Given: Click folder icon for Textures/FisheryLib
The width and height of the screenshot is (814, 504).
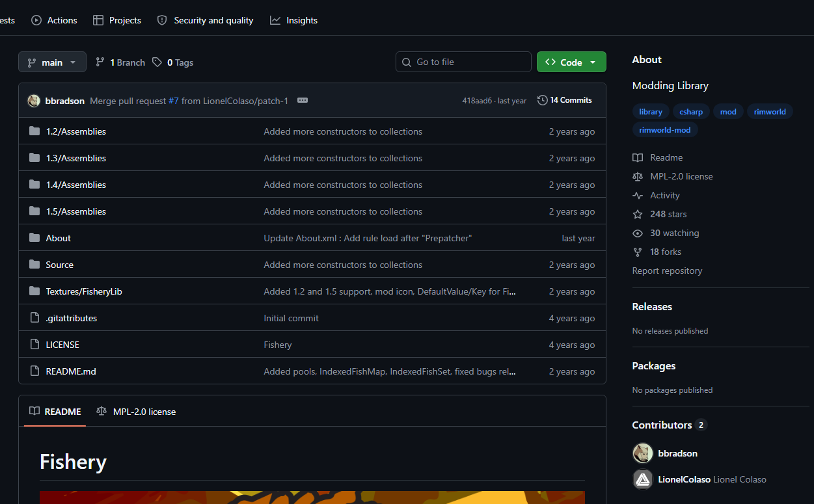Looking at the screenshot, I should coord(34,291).
